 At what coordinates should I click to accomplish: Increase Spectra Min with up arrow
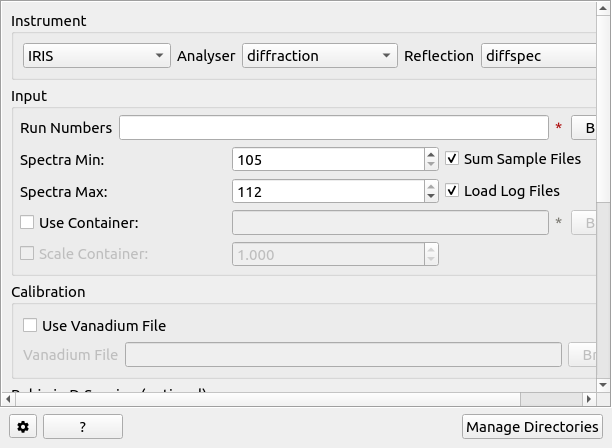click(431, 154)
